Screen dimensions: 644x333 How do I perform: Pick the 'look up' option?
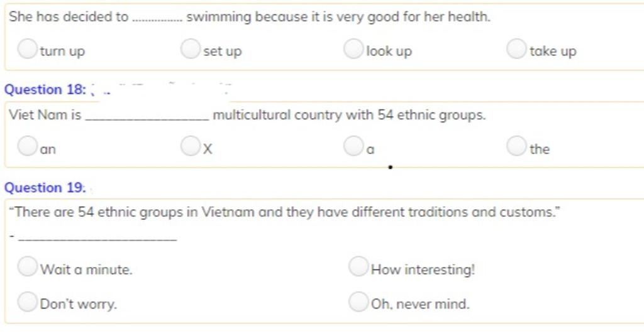(353, 49)
